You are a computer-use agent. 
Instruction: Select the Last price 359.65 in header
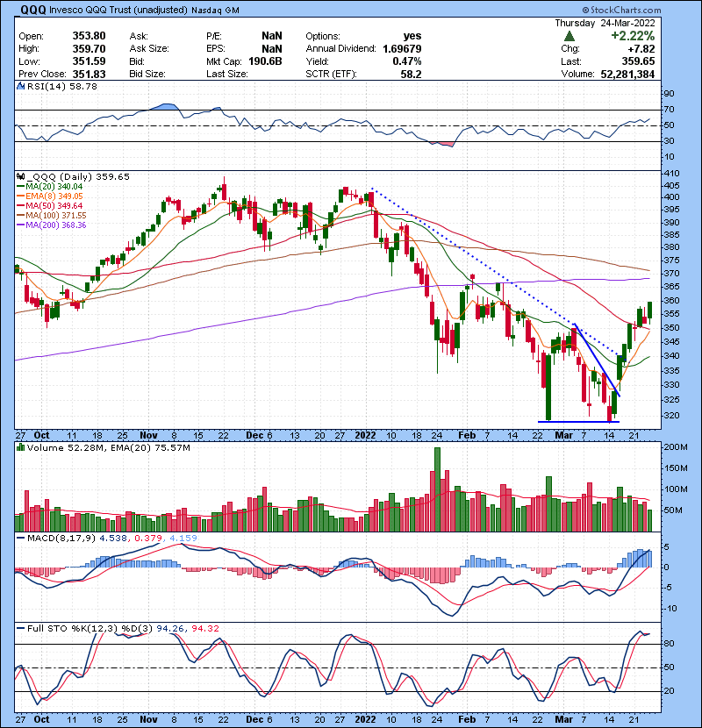[638, 61]
